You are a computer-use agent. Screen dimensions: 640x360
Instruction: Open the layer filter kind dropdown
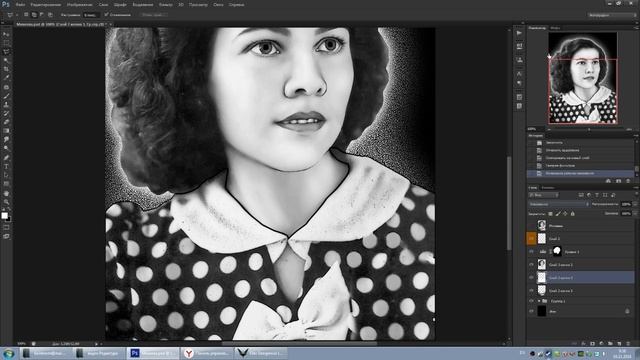[543, 195]
